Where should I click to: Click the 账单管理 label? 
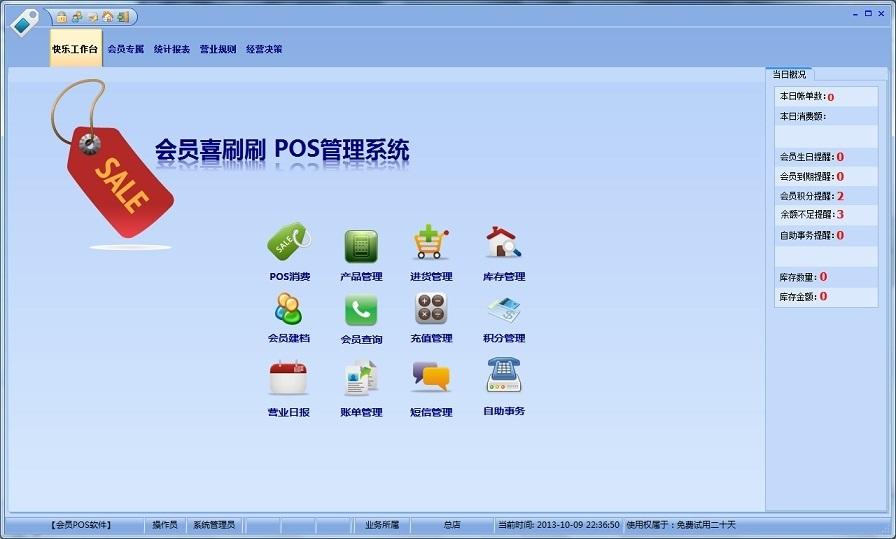click(361, 412)
